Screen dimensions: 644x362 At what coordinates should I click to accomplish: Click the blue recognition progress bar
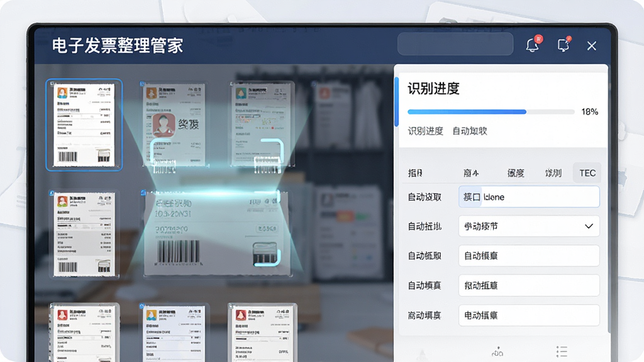click(491, 112)
